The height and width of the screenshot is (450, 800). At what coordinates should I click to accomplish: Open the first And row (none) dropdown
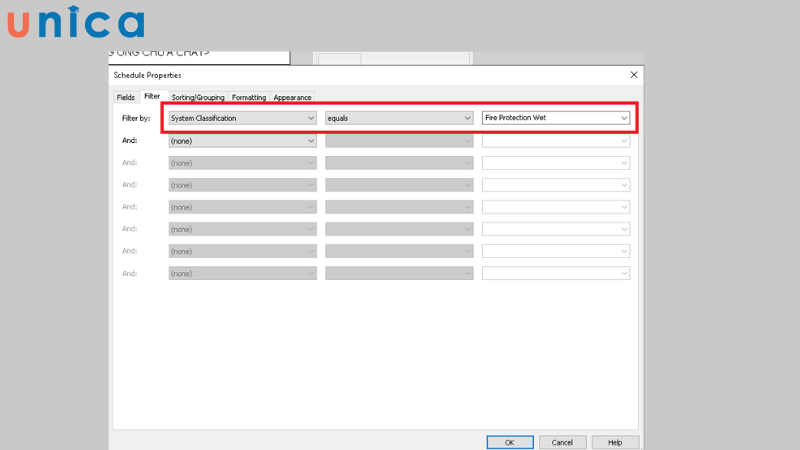tap(242, 141)
